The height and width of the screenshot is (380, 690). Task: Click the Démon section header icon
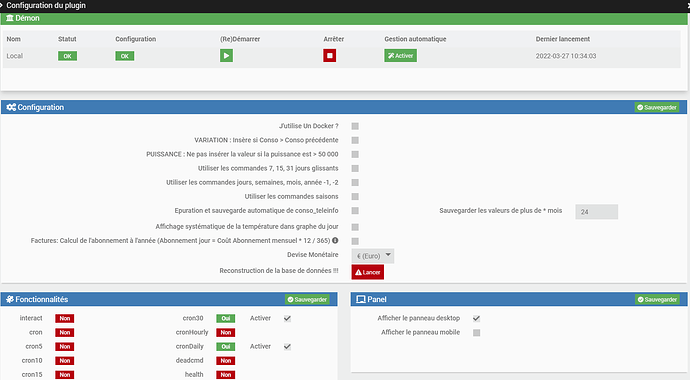10,18
